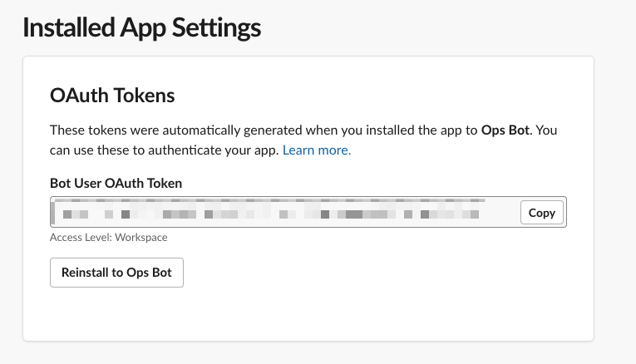Copy the Bot User OAuth Token
636x364 pixels.
coord(541,213)
